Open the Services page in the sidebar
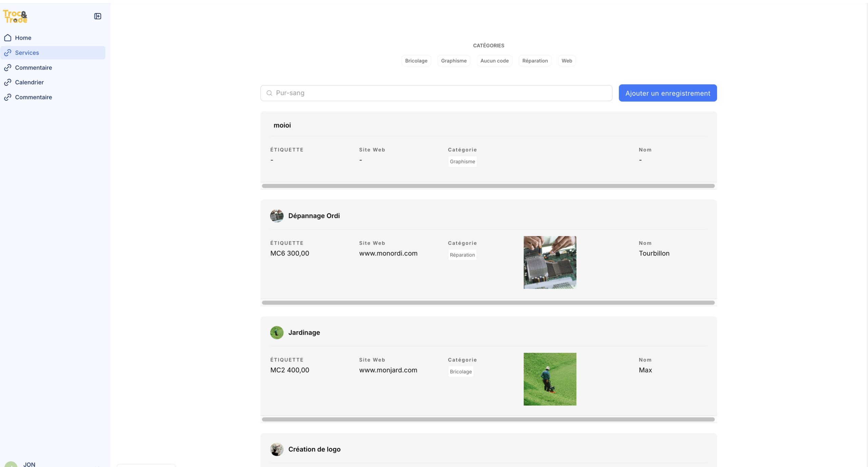This screenshot has height=467, width=868. 27,53
